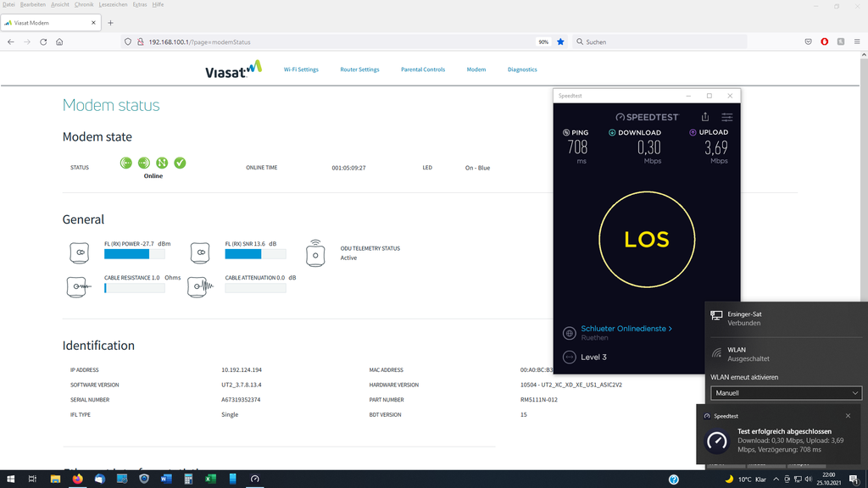Open the Chronik menu

tap(84, 4)
